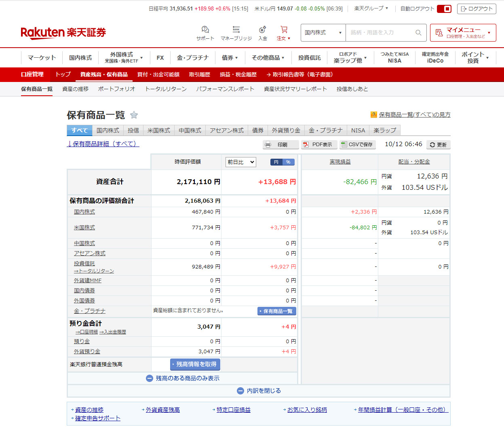
Task: Open the マイメニュー dropdown
Action: point(463,33)
